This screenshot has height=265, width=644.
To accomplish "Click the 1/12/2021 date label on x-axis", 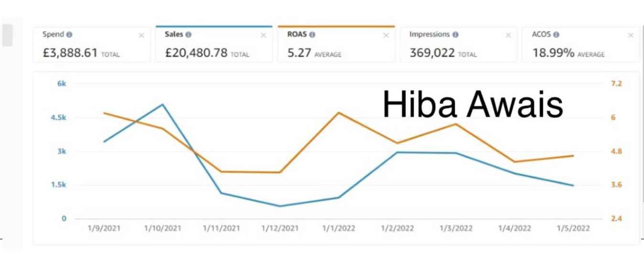I will 280,228.
